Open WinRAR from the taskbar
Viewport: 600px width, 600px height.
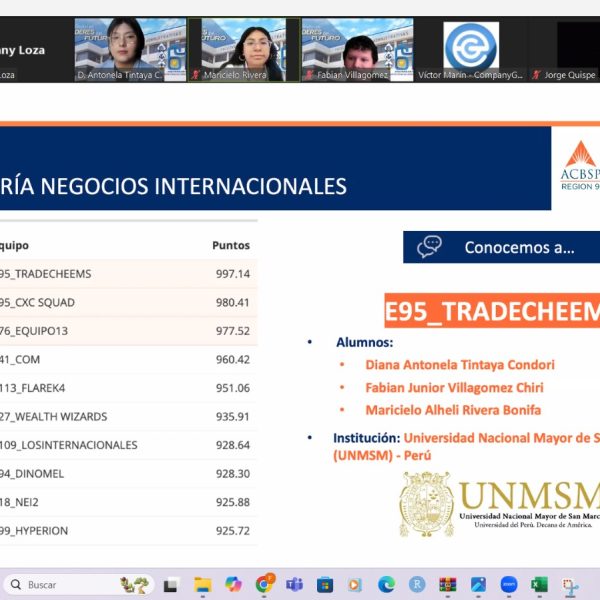(447, 585)
